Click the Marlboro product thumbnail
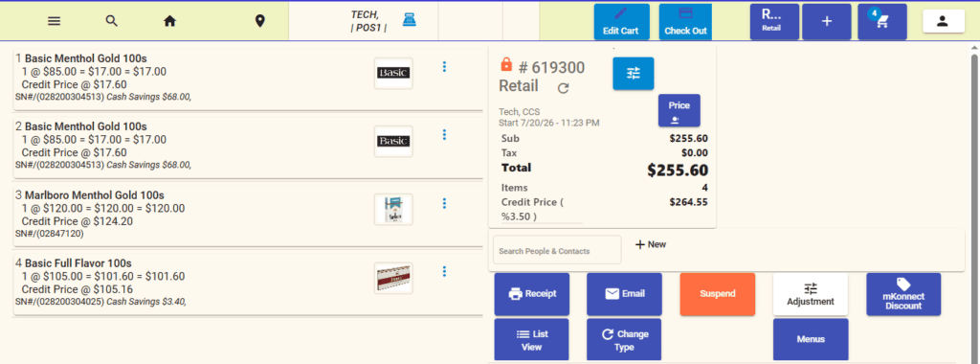 click(x=393, y=210)
